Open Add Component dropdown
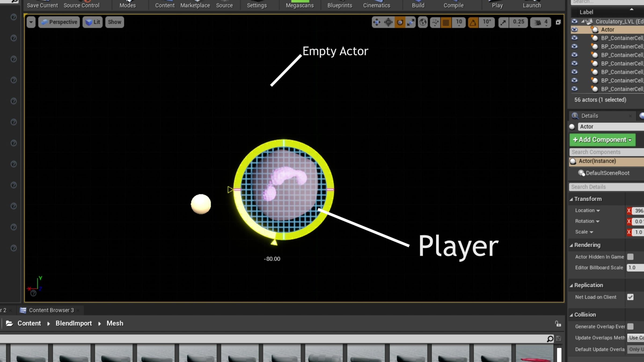The image size is (644, 362). tap(602, 140)
